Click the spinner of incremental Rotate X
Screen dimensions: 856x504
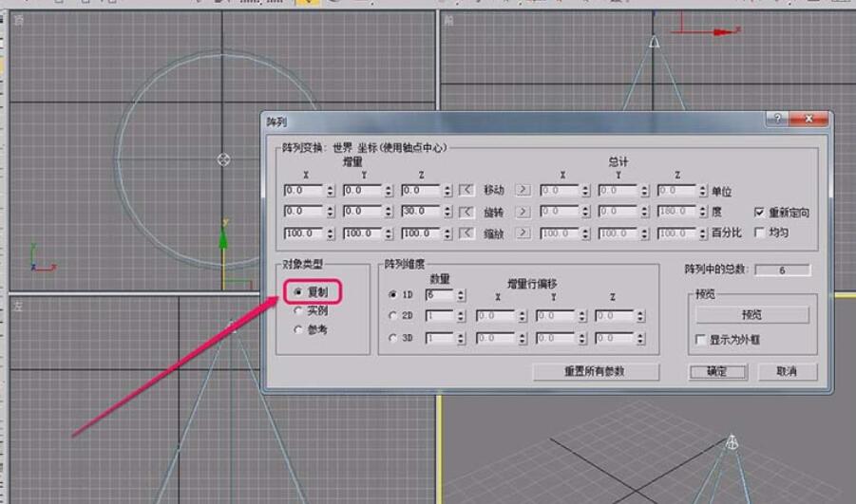[x=331, y=212]
